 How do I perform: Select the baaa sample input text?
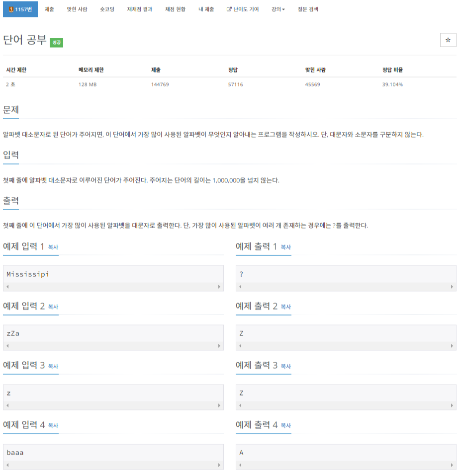click(x=15, y=453)
